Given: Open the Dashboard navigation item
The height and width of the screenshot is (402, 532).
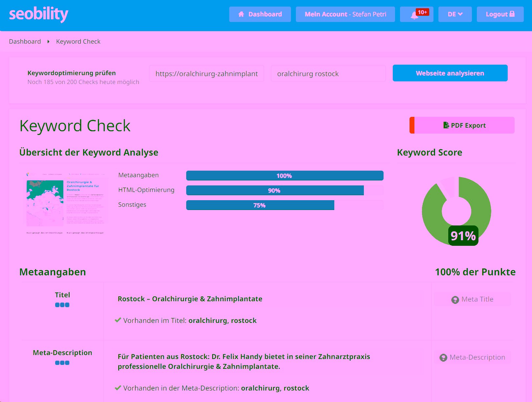Looking at the screenshot, I should click(260, 14).
